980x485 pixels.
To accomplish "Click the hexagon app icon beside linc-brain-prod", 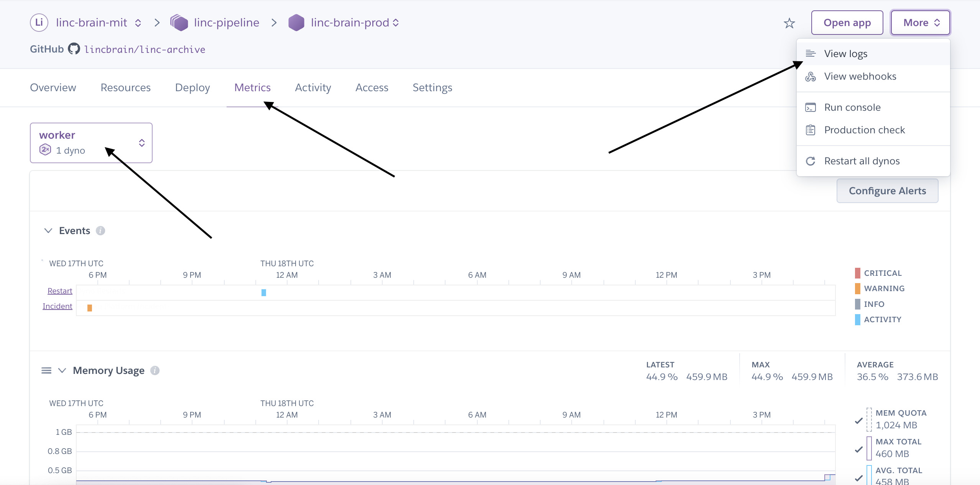I will (x=296, y=23).
